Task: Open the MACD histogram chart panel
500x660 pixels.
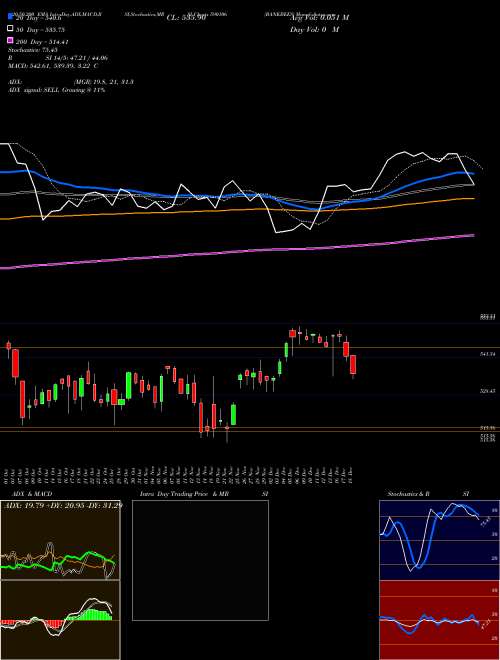Action: click(60, 620)
